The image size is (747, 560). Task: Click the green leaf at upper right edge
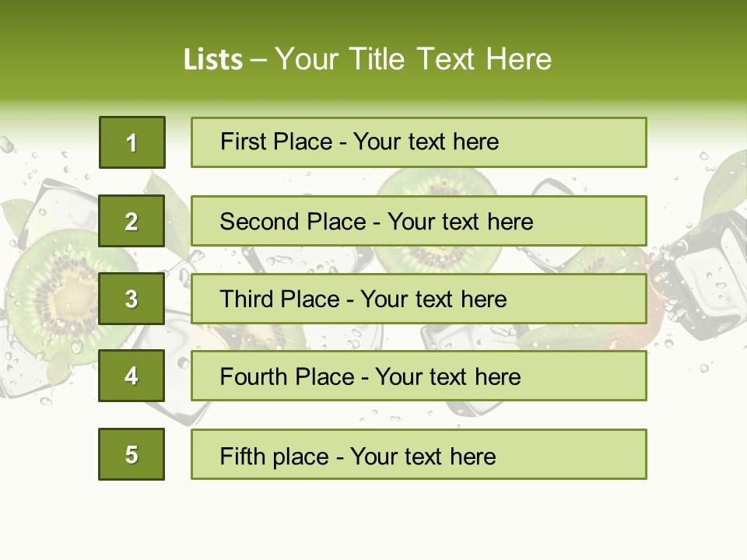pyautogui.click(x=728, y=183)
